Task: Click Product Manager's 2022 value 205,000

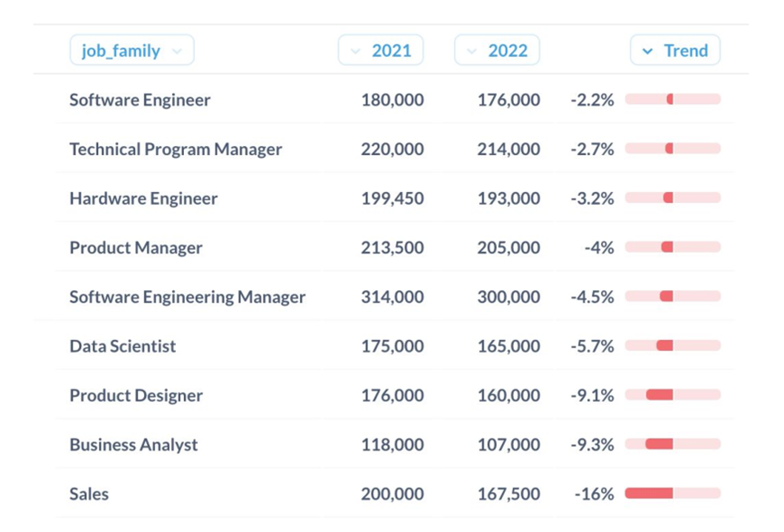Action: [508, 247]
